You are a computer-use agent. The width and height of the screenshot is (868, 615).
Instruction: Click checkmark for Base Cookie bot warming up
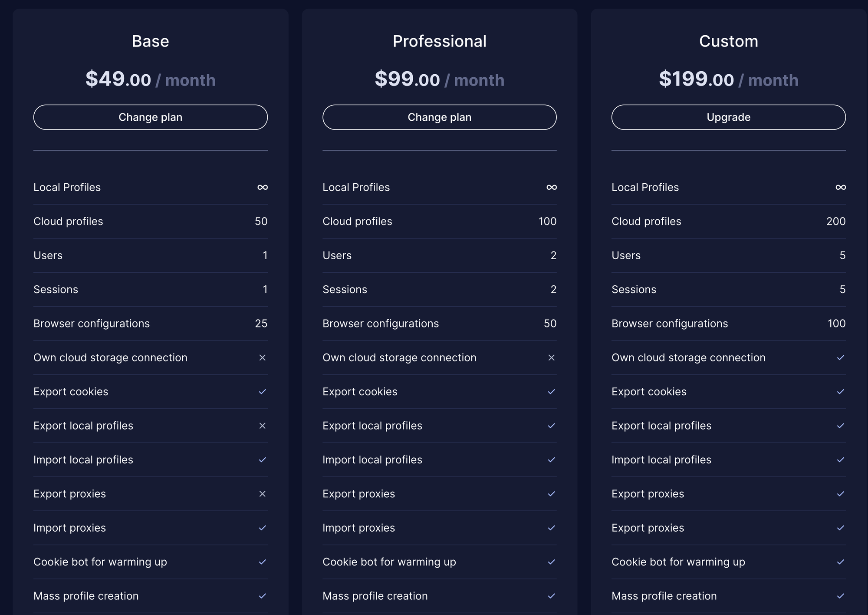tap(262, 562)
